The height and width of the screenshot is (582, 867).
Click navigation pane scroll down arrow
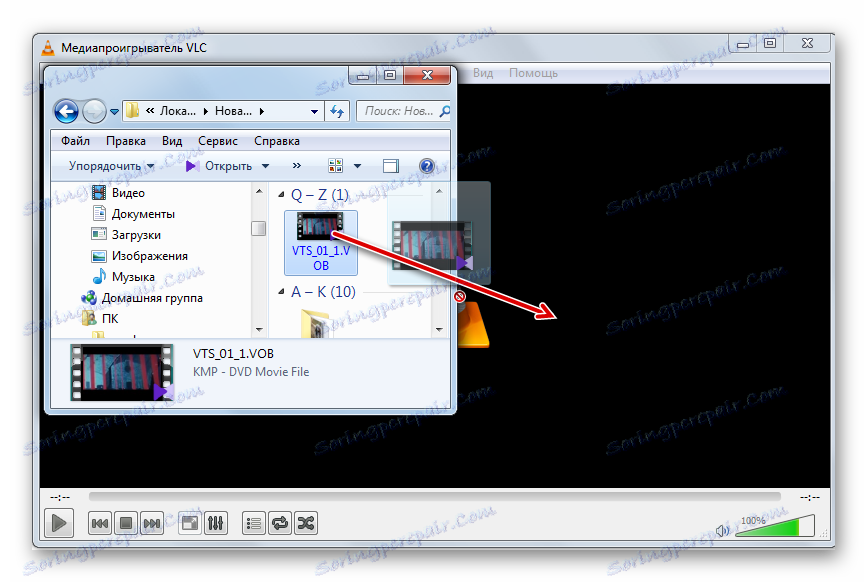click(259, 330)
